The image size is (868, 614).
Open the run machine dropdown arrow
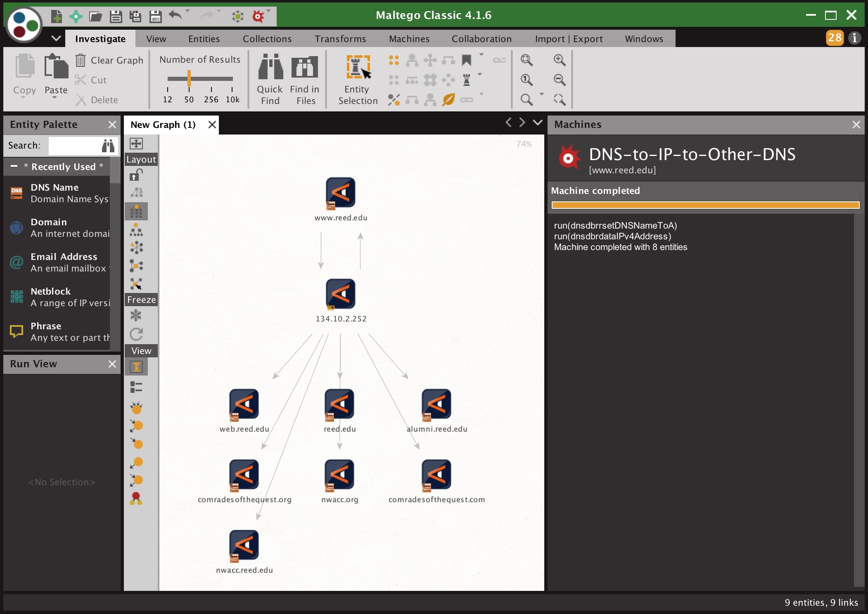point(269,11)
